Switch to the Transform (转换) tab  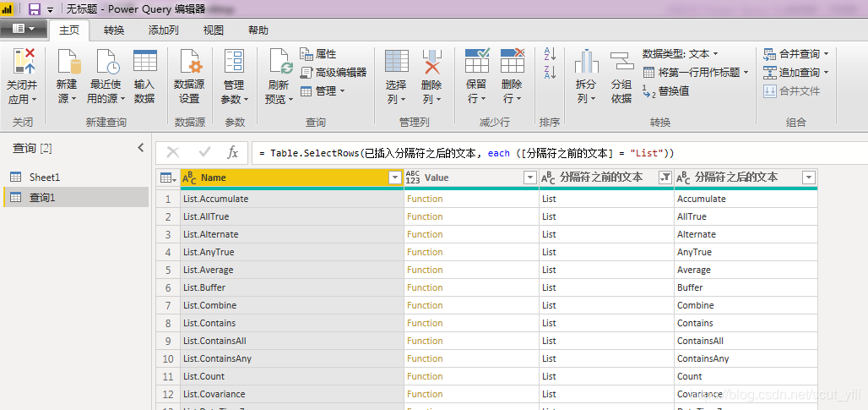click(114, 30)
